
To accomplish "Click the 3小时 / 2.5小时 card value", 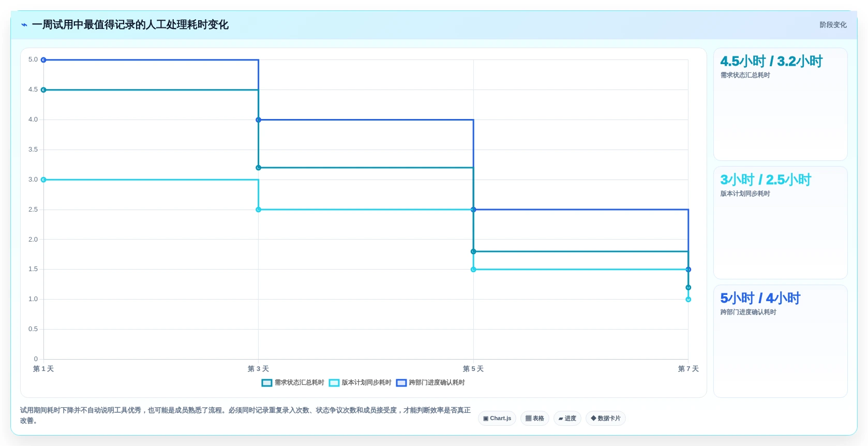I will [x=766, y=180].
